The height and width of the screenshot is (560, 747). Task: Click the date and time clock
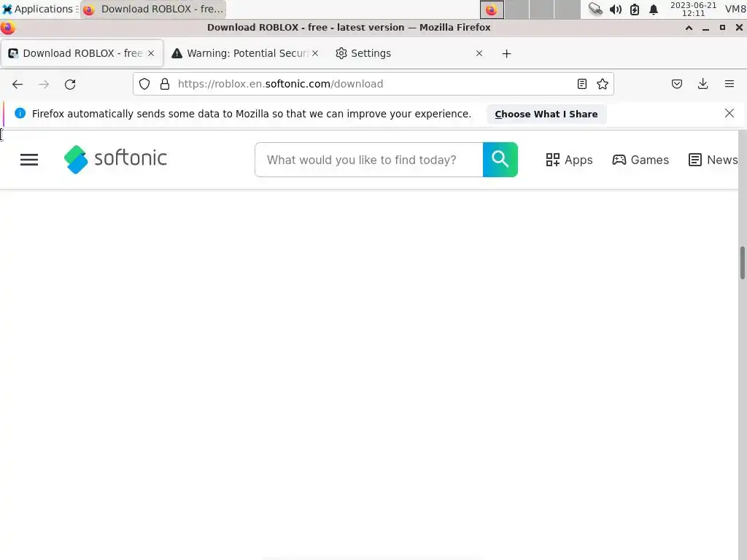[x=693, y=9]
